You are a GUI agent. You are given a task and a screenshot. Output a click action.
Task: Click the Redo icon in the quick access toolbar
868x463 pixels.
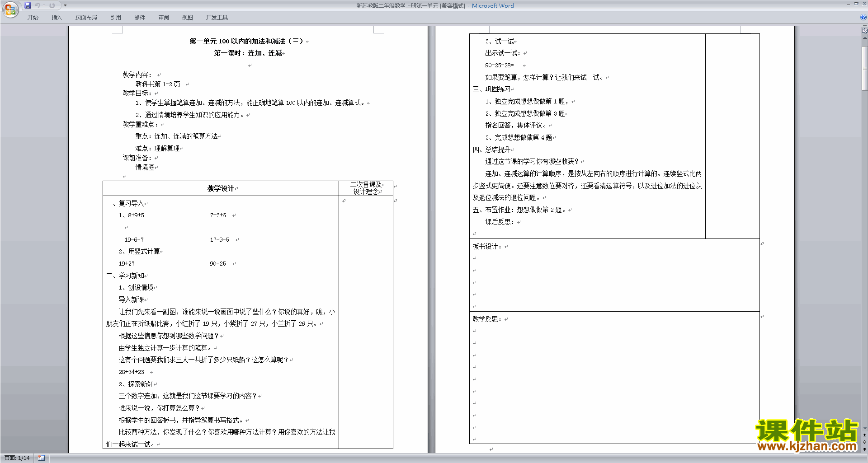click(52, 5)
